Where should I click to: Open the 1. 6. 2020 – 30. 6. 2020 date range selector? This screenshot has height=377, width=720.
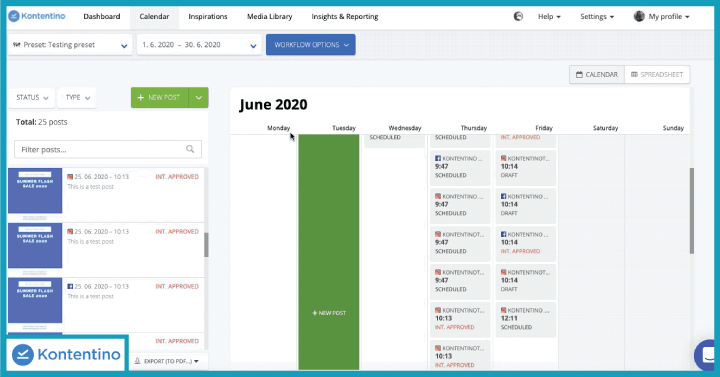(x=199, y=45)
